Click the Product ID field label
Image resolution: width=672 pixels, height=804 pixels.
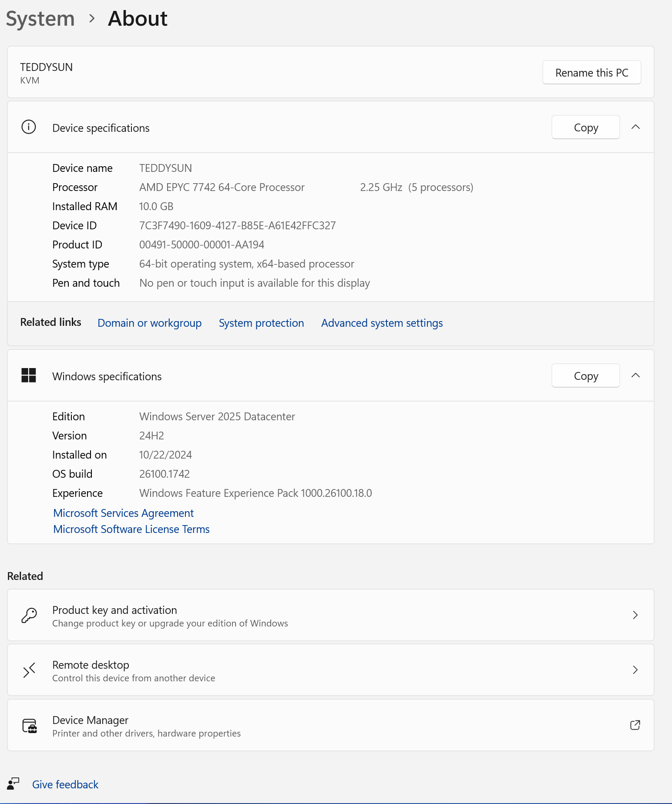pos(77,245)
